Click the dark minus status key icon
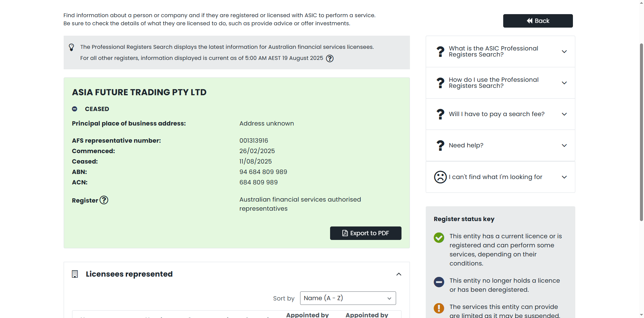 pyautogui.click(x=439, y=282)
